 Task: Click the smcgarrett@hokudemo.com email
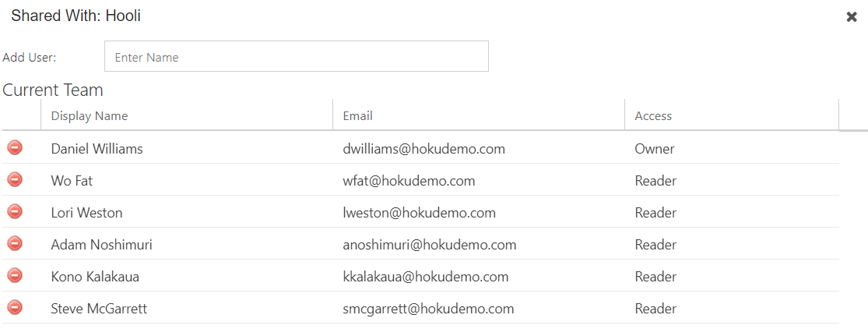pyautogui.click(x=428, y=309)
